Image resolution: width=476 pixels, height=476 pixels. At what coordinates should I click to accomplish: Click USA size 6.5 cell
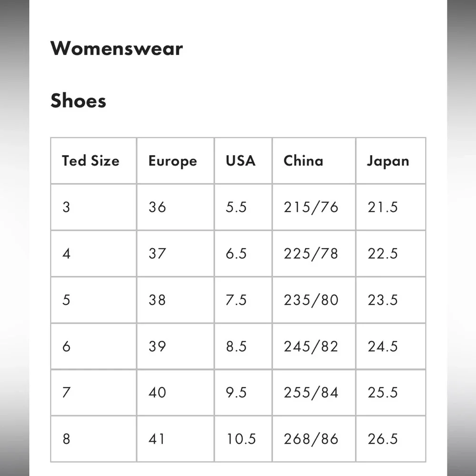243,254
